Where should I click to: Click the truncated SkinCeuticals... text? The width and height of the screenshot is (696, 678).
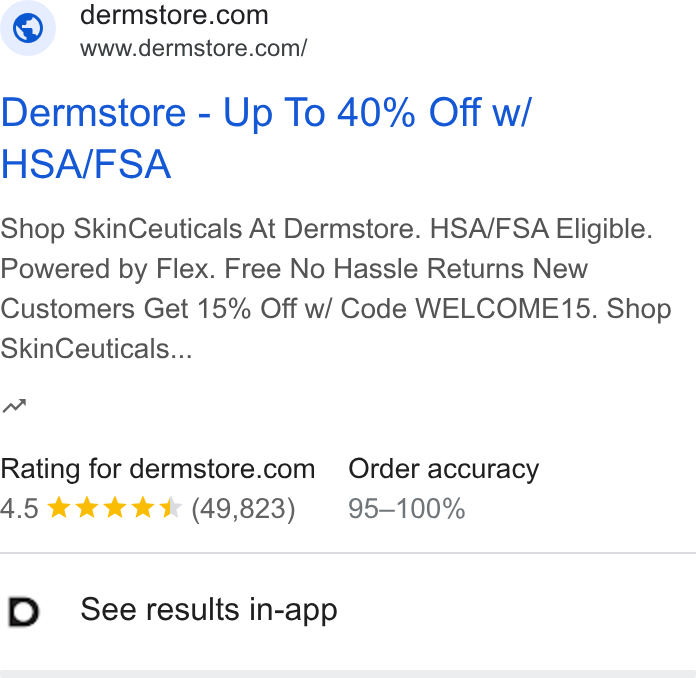[96, 349]
